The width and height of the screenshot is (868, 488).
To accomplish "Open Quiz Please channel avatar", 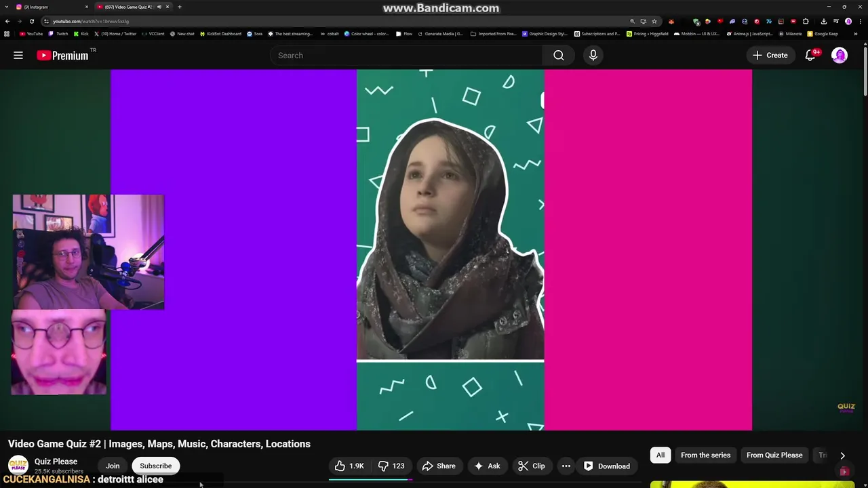I will click(18, 466).
